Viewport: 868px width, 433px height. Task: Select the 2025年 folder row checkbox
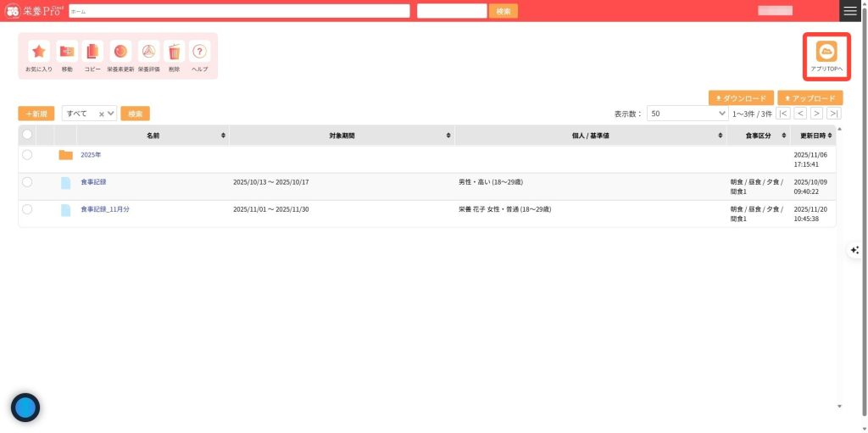(27, 155)
